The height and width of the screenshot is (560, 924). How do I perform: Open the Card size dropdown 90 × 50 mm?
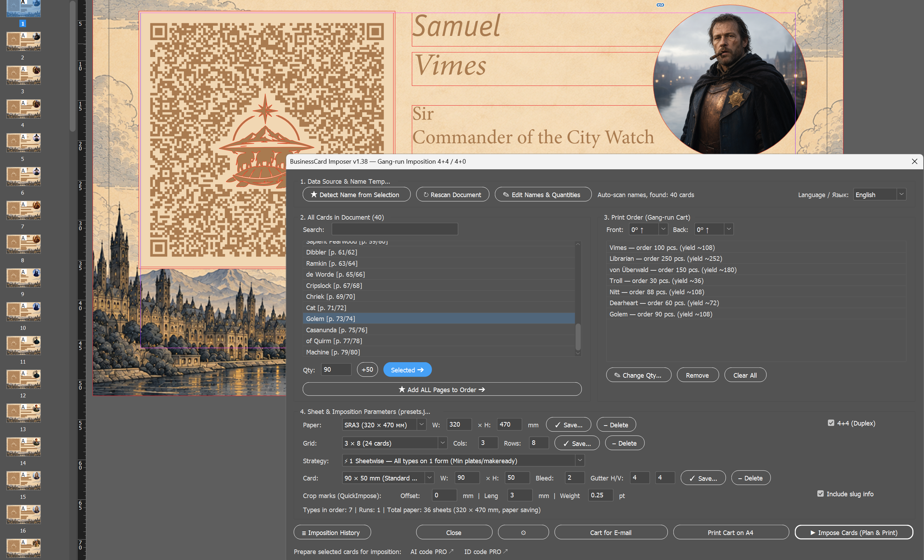388,478
